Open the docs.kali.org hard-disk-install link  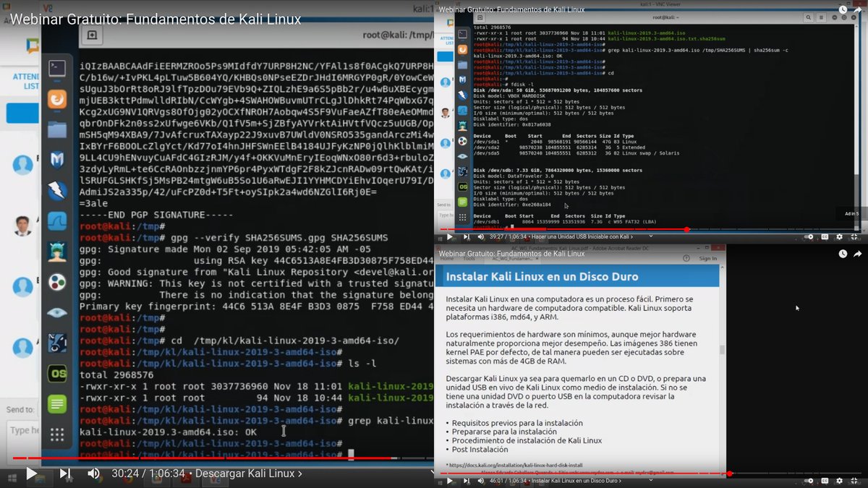[x=516, y=465]
